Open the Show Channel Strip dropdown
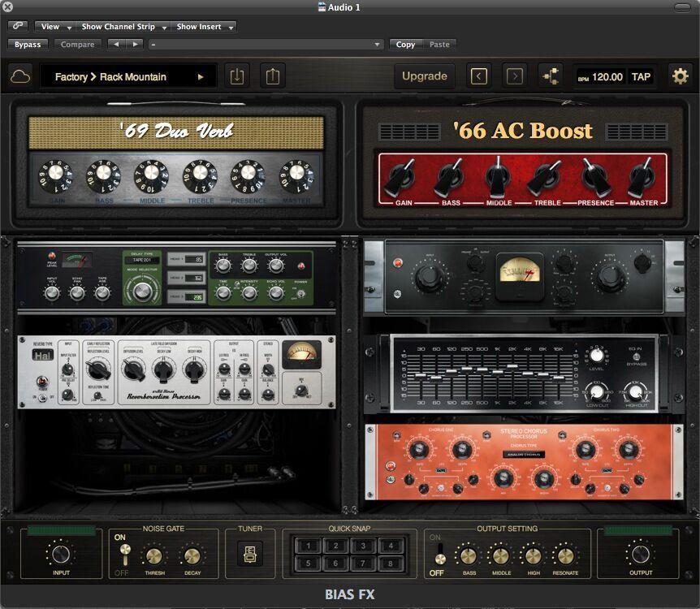Image resolution: width=700 pixels, height=609 pixels. coord(123,26)
